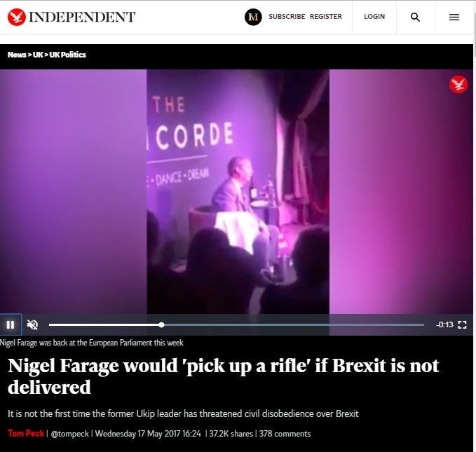Image resolution: width=476 pixels, height=452 pixels.
Task: Go to UK breadcrumb
Action: 38,55
